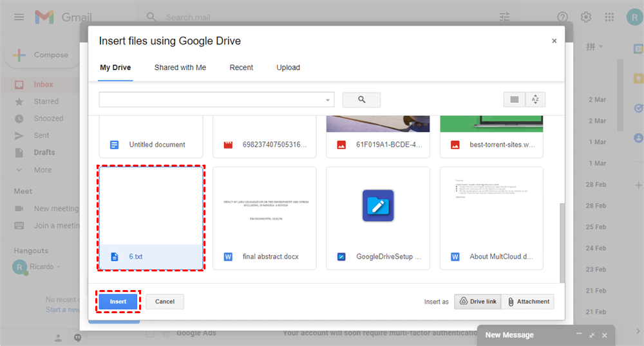Open the Upload tab
The width and height of the screenshot is (644, 346).
288,68
